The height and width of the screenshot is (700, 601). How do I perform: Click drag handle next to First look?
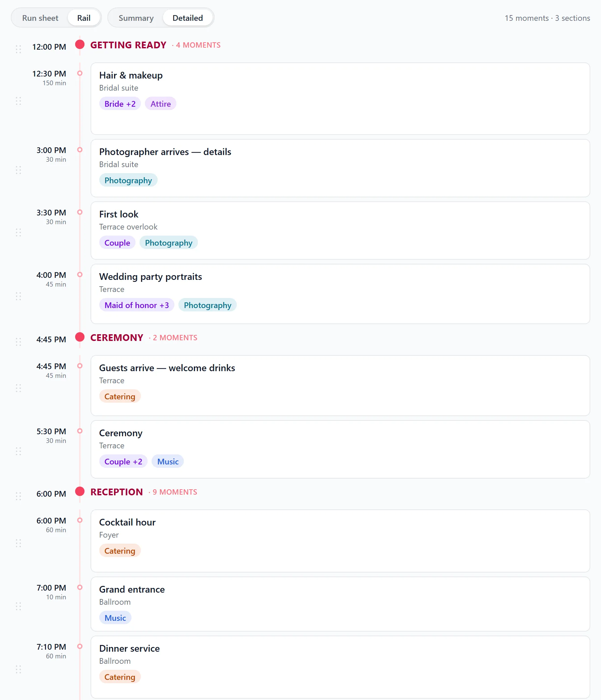pyautogui.click(x=18, y=233)
